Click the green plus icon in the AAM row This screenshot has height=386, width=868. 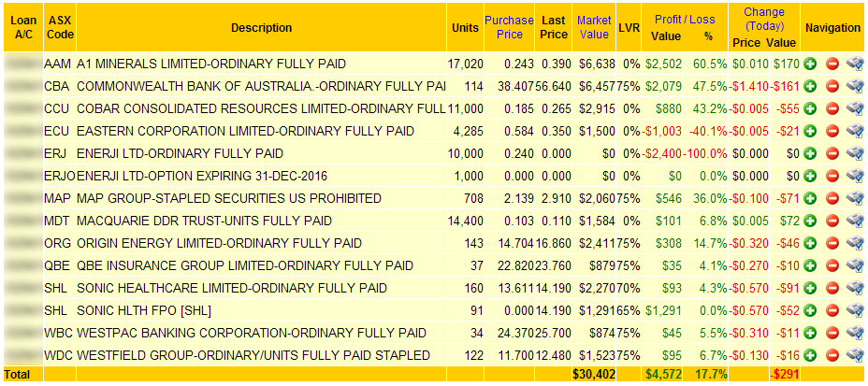[812, 64]
